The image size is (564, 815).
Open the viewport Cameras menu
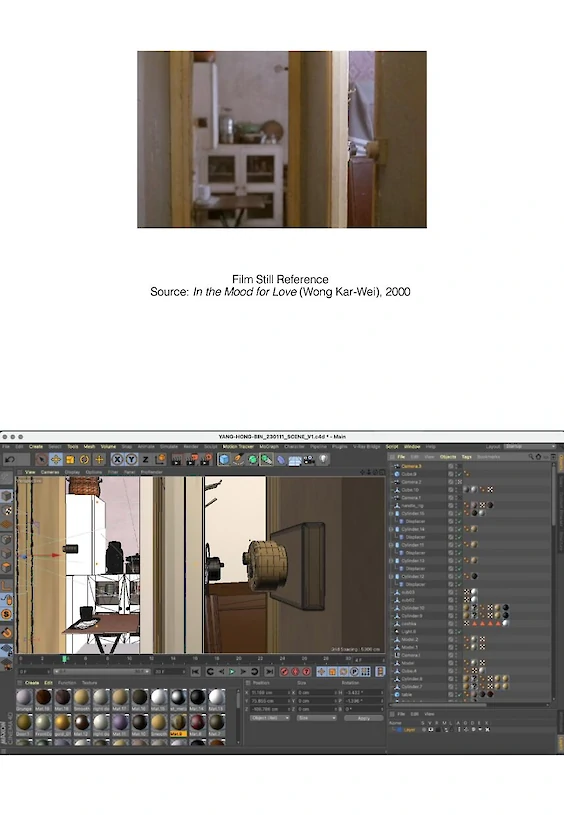coord(50,472)
